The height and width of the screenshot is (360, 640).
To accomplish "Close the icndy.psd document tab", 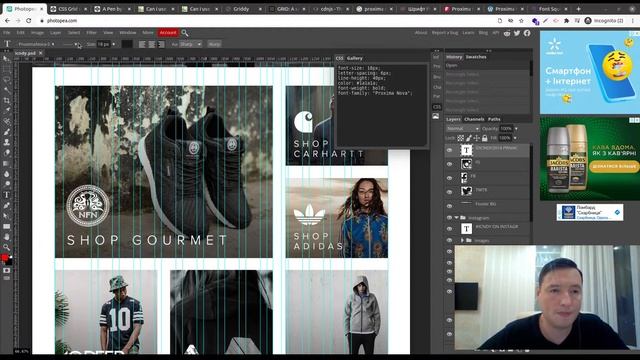I will coord(40,53).
